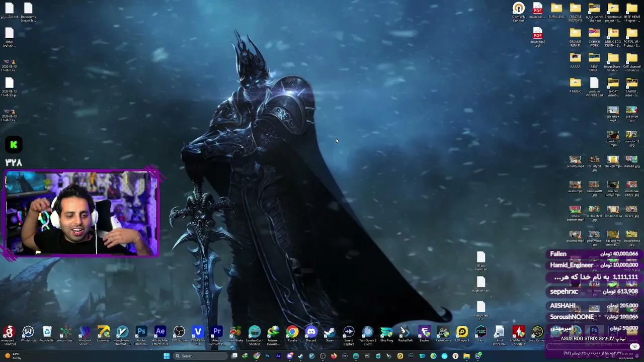This screenshot has width=644, height=362.
Task: Open Elite Ping desktop shortcut
Action: click(386, 334)
